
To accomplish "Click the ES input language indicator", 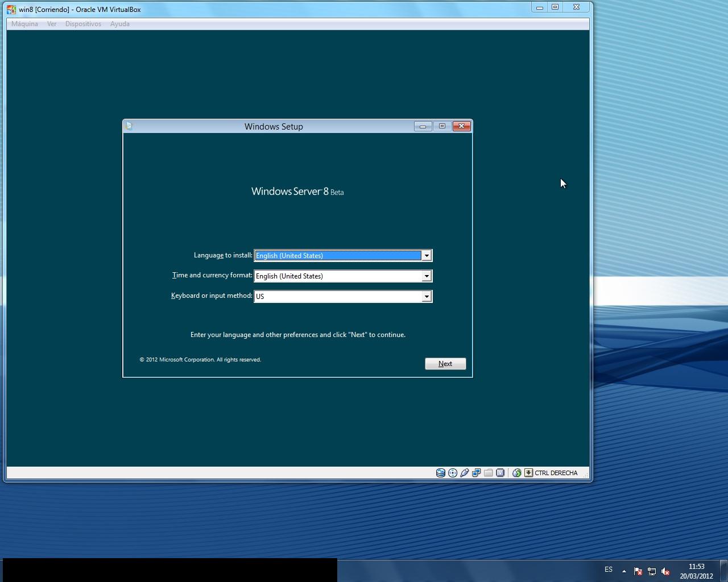I will 609,569.
